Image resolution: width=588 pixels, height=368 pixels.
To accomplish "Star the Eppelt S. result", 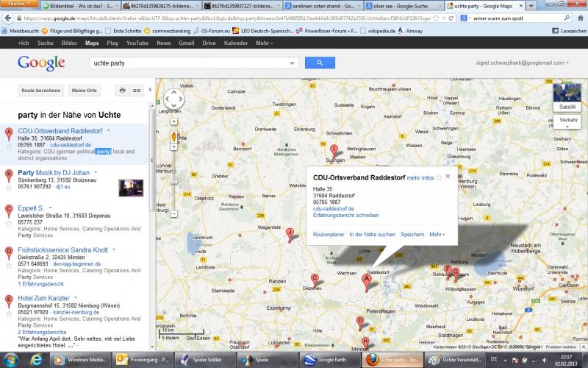I will tap(9, 224).
